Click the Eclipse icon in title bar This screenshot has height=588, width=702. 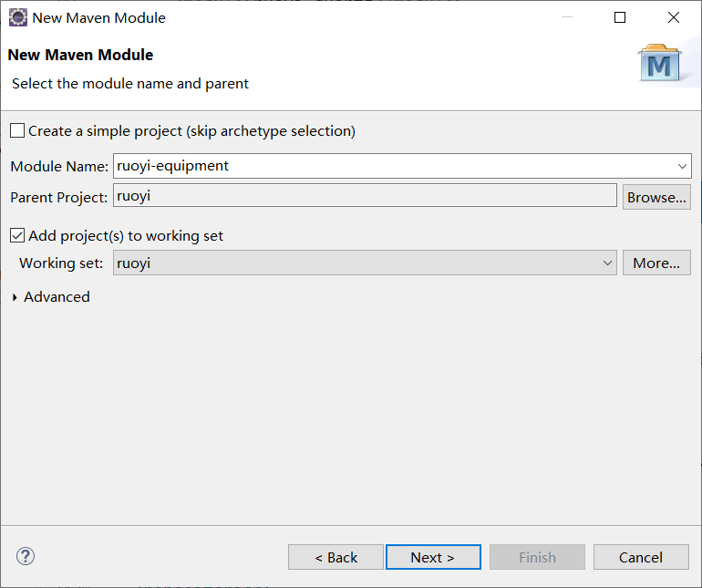(18, 18)
